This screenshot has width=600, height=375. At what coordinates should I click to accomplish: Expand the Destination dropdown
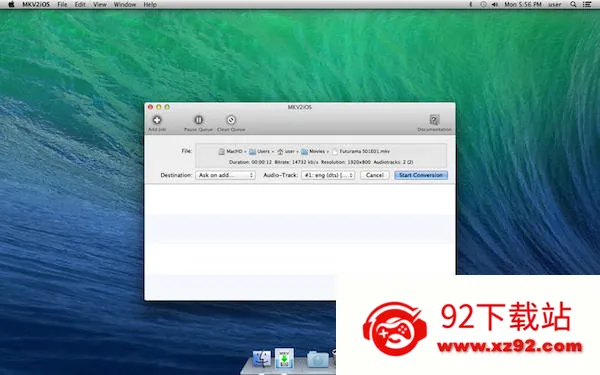coord(225,175)
